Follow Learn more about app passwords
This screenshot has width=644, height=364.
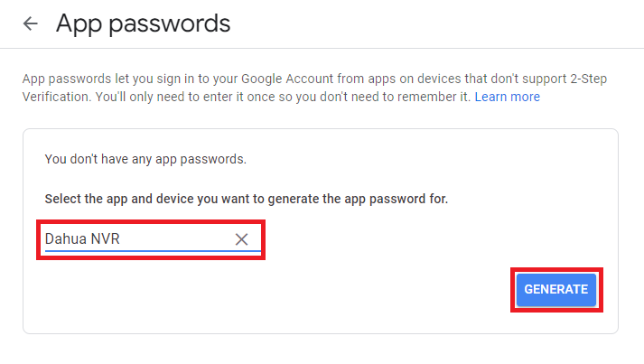[x=507, y=97]
